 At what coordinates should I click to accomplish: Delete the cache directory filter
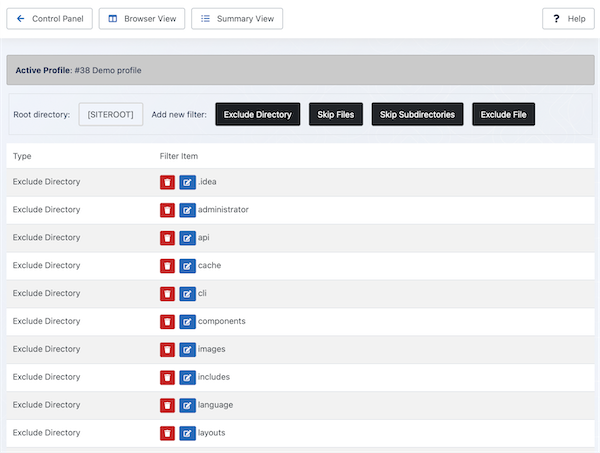tap(167, 266)
